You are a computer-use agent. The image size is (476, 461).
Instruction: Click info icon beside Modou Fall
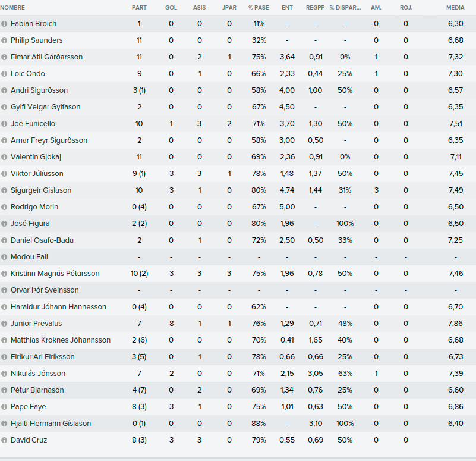[x=4, y=257]
